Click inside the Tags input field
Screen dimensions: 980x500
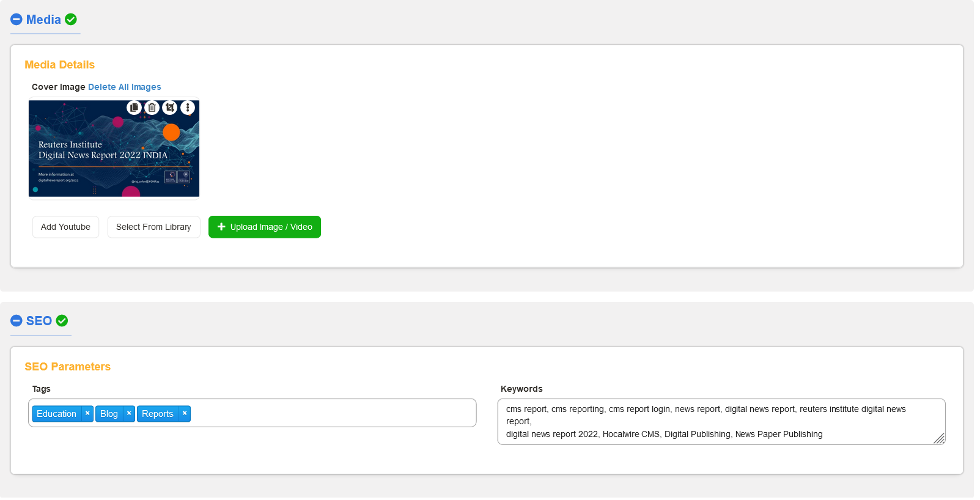330,413
